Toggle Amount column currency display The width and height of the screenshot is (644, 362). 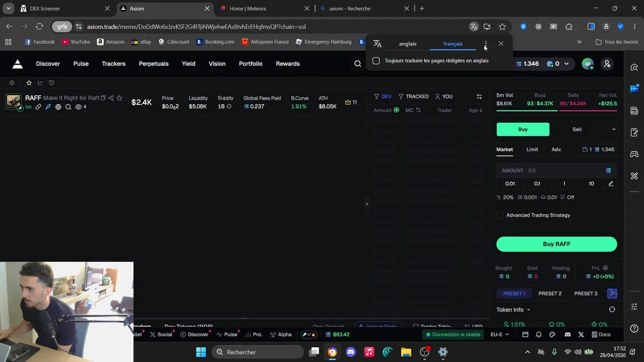396,110
